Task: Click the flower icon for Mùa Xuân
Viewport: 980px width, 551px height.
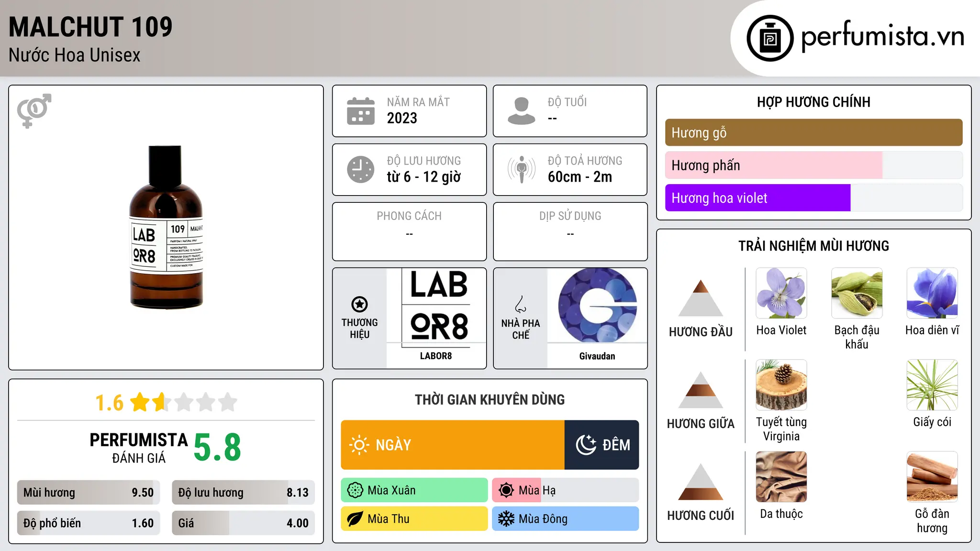Action: pyautogui.click(x=355, y=490)
